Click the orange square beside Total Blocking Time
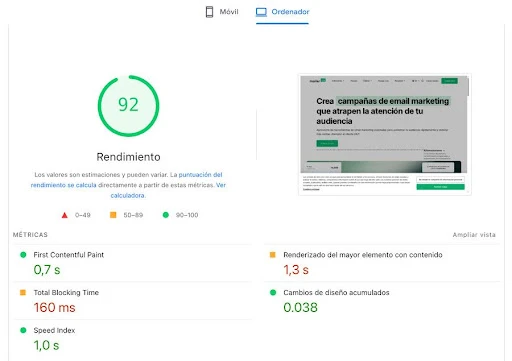The image size is (512, 361). point(23,292)
